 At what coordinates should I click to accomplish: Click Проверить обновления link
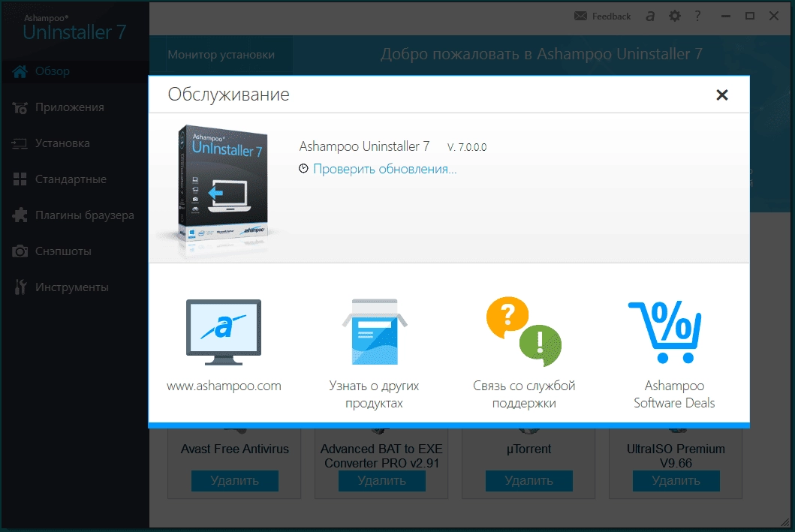385,170
